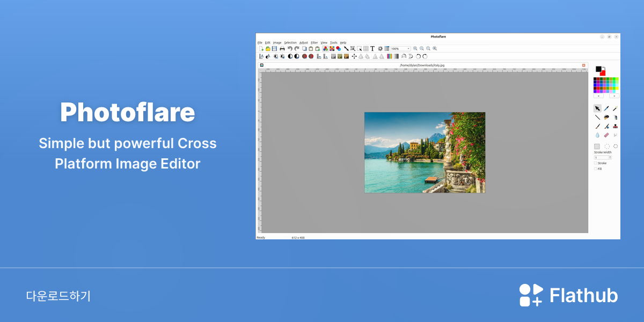The width and height of the screenshot is (644, 322).
Task: Click the Italy lake photo on canvas
Action: coord(425,152)
